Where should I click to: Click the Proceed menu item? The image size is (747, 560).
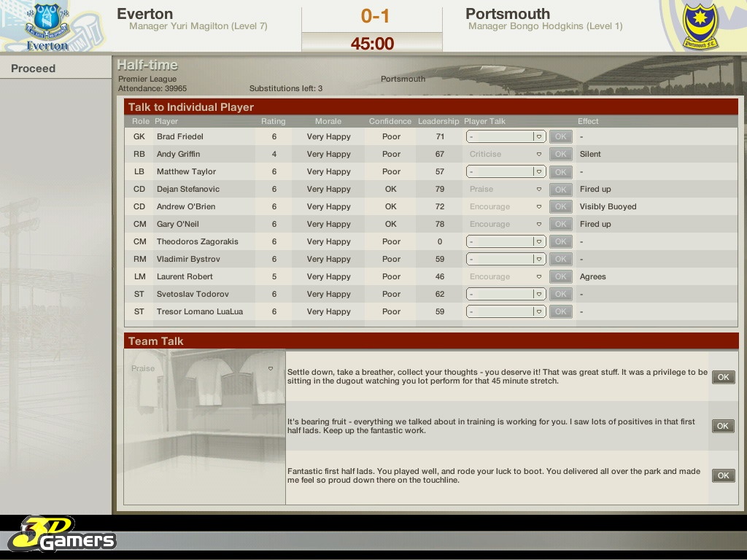[x=34, y=69]
